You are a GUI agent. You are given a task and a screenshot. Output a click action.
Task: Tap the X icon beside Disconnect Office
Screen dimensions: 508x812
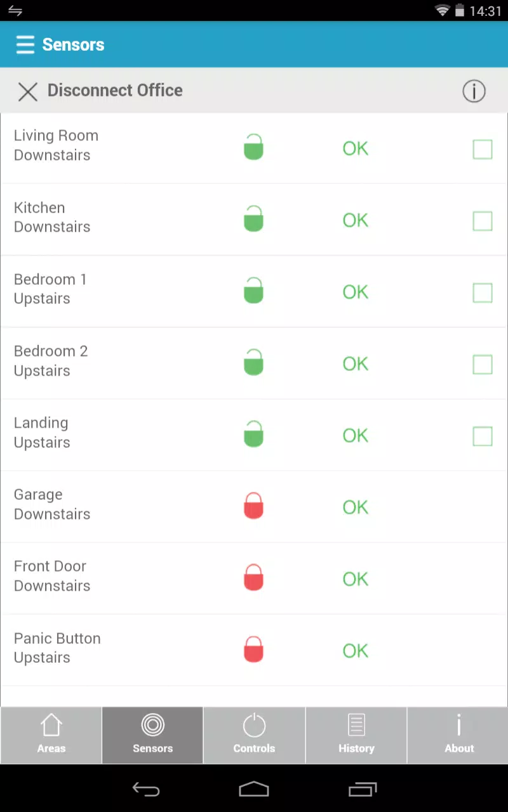28,91
